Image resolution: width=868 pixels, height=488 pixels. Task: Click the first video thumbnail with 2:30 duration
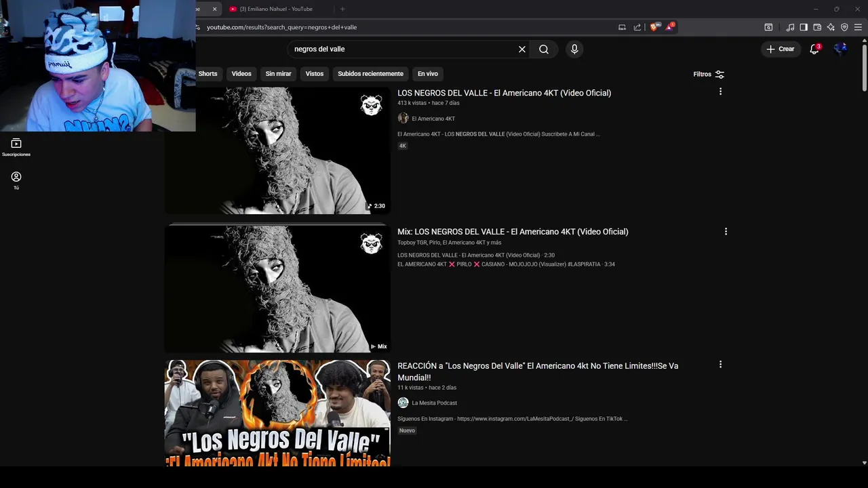tap(277, 150)
